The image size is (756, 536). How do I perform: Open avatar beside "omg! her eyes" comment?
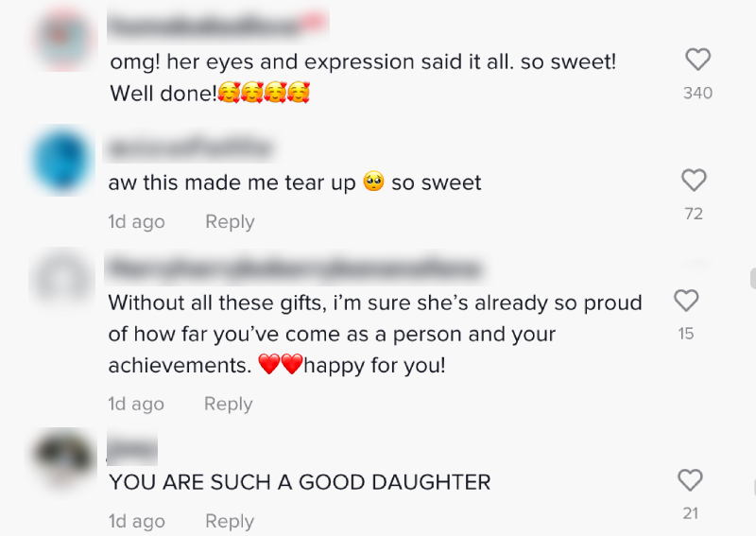pyautogui.click(x=62, y=40)
